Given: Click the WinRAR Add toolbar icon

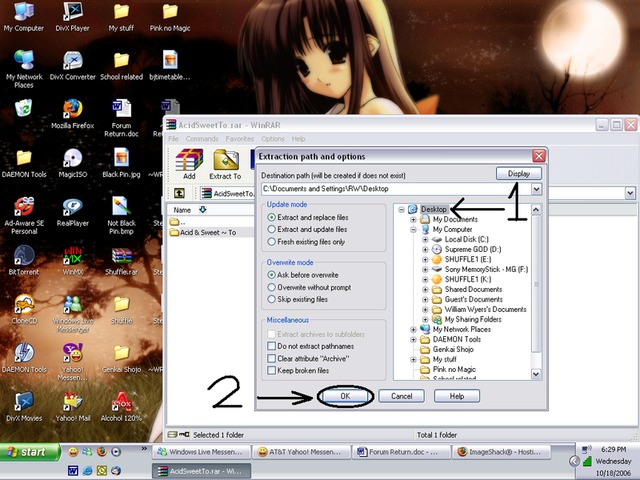Looking at the screenshot, I should [x=189, y=164].
